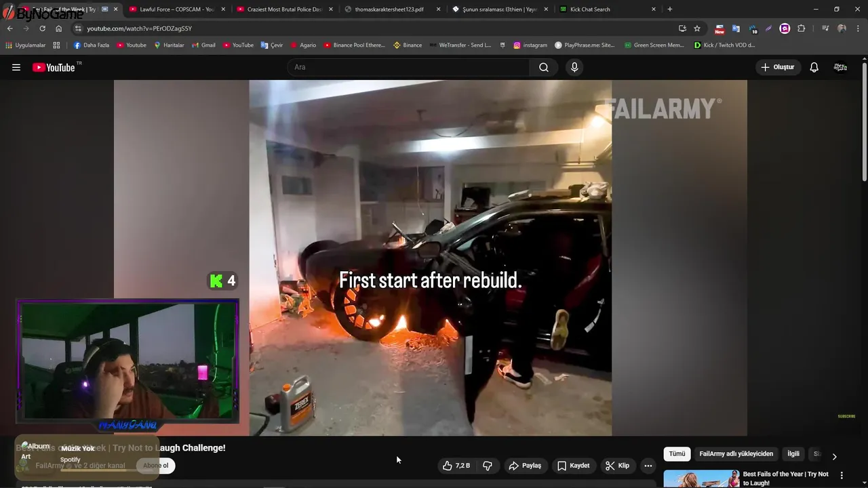The width and height of the screenshot is (868, 488).
Task: Click the SUBSCRIBE watermark on the video
Action: 846,416
